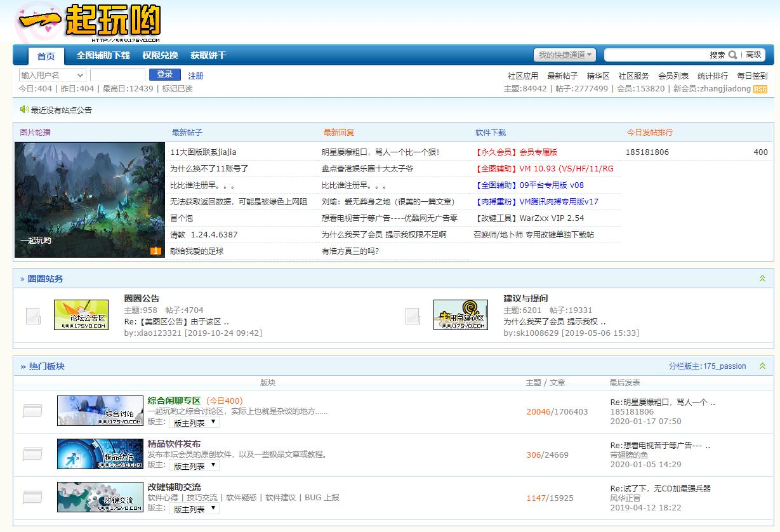Open download 【改键工具】WarZxx VIP 2.54
The width and height of the screenshot is (780, 532).
[529, 218]
